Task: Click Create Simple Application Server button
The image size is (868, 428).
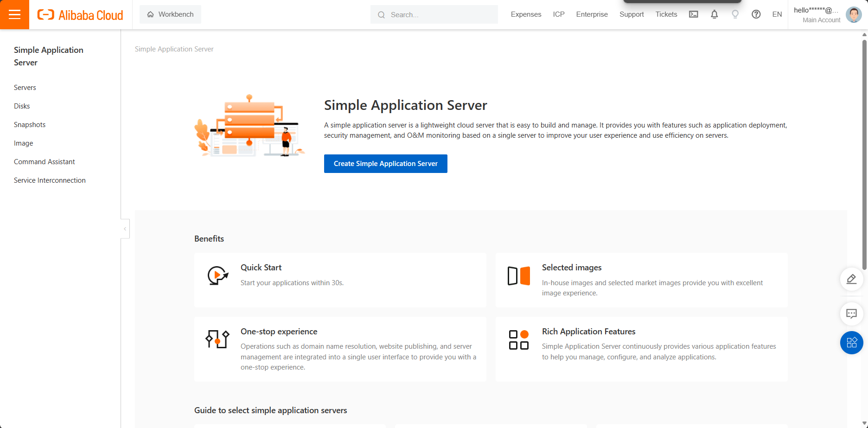Action: (x=386, y=164)
